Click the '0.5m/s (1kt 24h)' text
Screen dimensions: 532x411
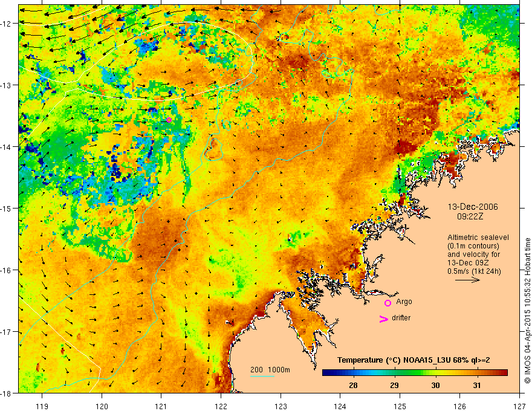coord(474,271)
